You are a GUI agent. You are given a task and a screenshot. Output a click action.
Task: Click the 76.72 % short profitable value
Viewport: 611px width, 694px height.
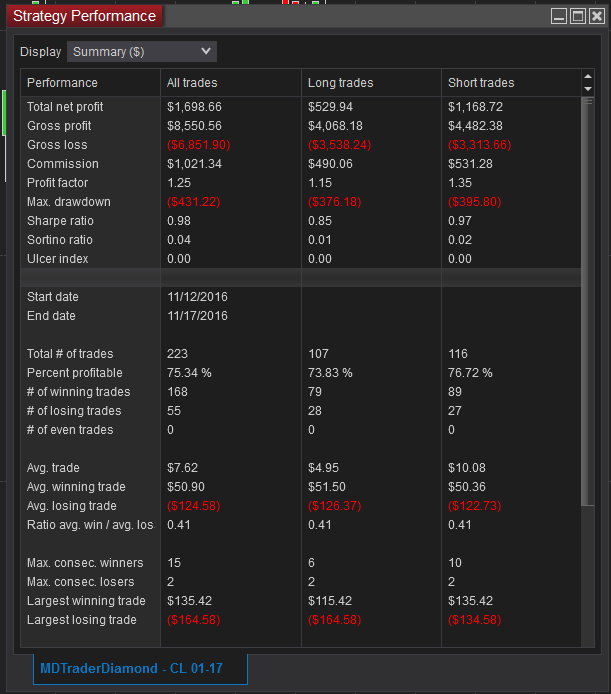470,373
